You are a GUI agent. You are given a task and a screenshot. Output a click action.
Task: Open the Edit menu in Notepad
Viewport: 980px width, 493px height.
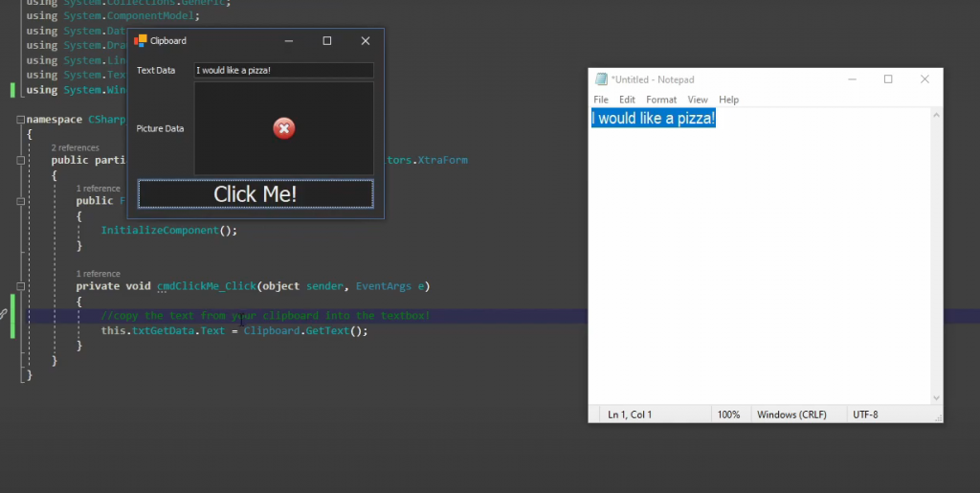pos(627,100)
